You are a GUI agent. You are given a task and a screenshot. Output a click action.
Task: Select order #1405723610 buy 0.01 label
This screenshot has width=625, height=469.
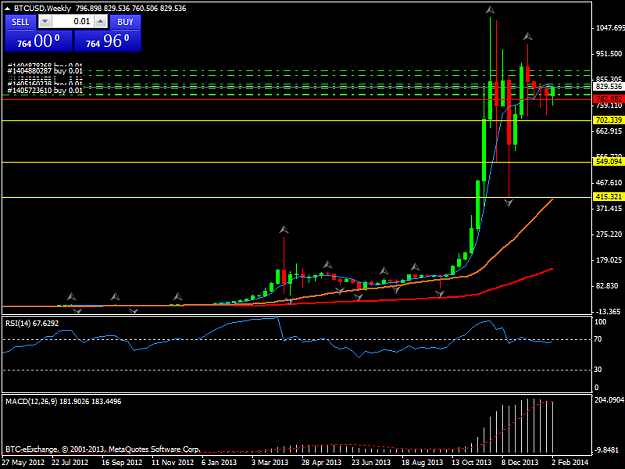(45, 91)
